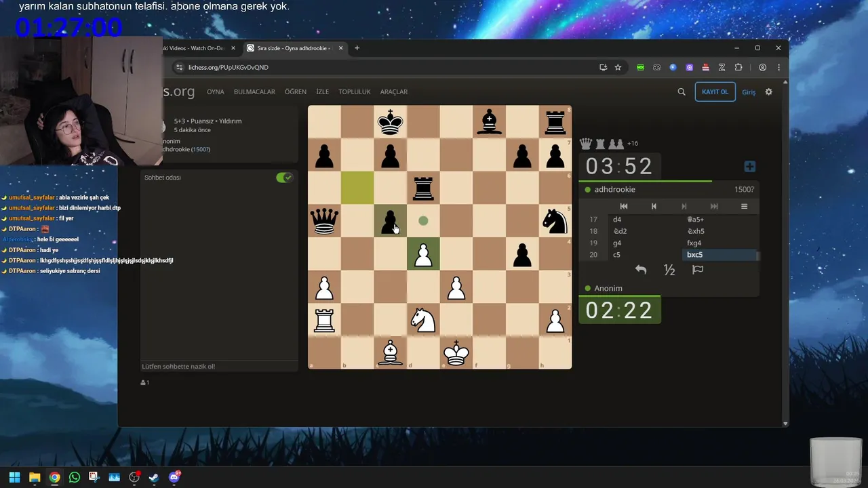Open the green MDK extension icon
Viewport: 868px width, 488px height.
[640, 67]
